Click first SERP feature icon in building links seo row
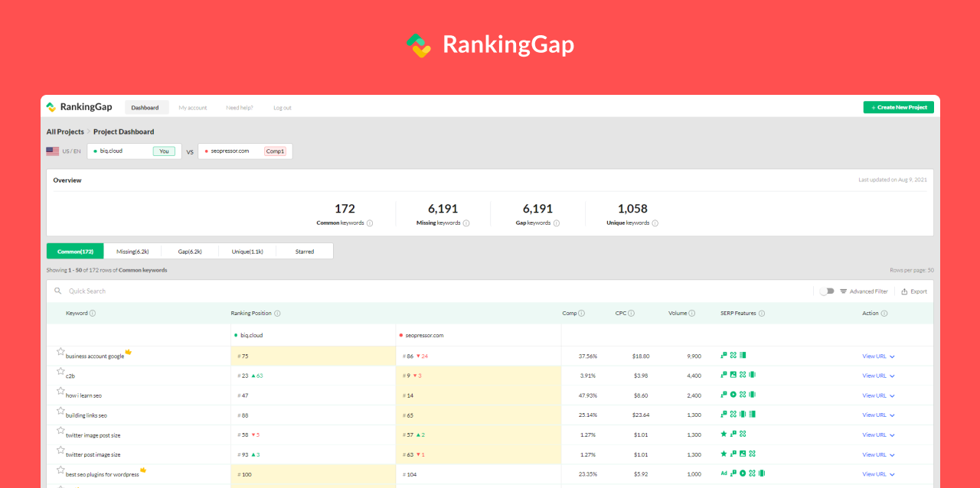 point(724,415)
